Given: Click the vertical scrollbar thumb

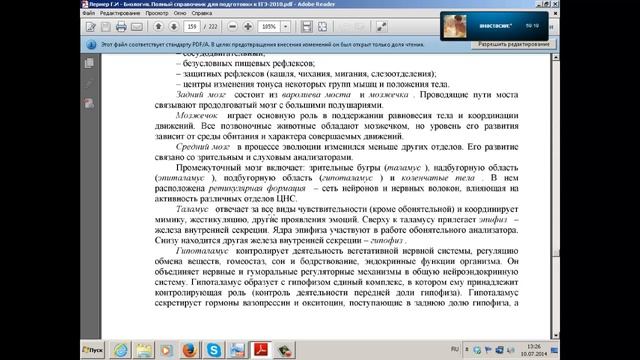Looking at the screenshot, I should (x=556, y=252).
